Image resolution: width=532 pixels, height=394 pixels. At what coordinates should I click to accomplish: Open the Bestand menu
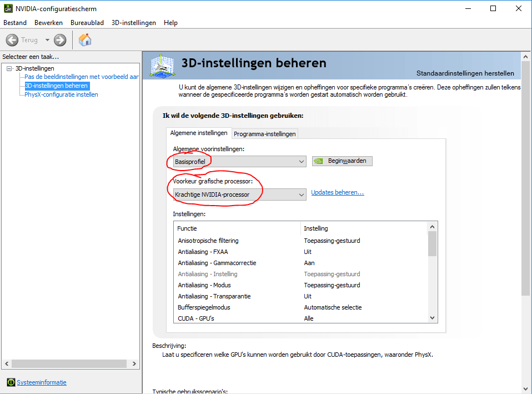click(15, 23)
